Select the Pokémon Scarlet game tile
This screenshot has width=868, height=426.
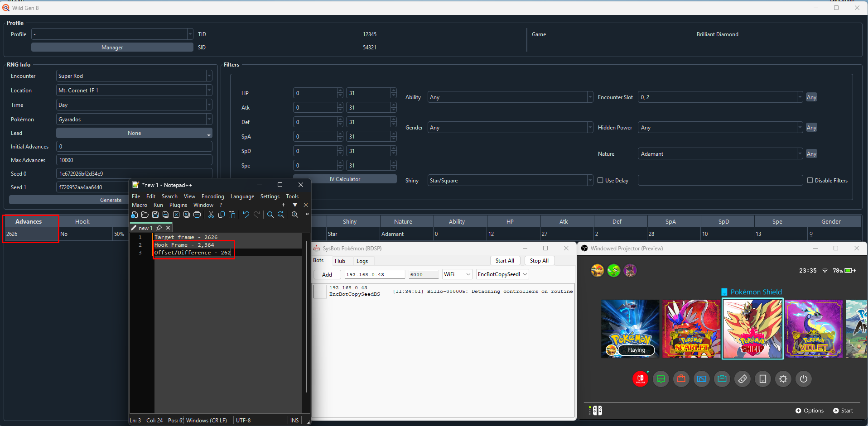click(691, 329)
